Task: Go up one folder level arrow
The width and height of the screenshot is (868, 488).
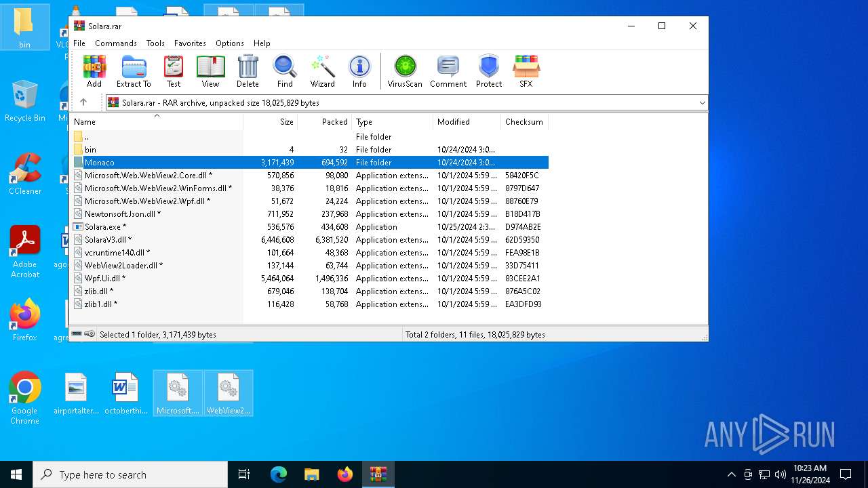Action: pyautogui.click(x=83, y=102)
